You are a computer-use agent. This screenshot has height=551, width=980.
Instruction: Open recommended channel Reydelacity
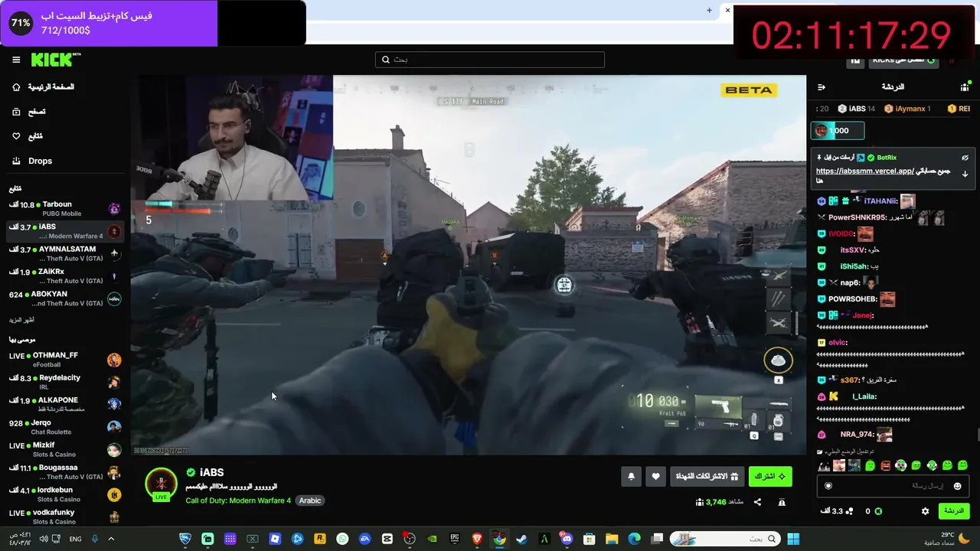65,382
